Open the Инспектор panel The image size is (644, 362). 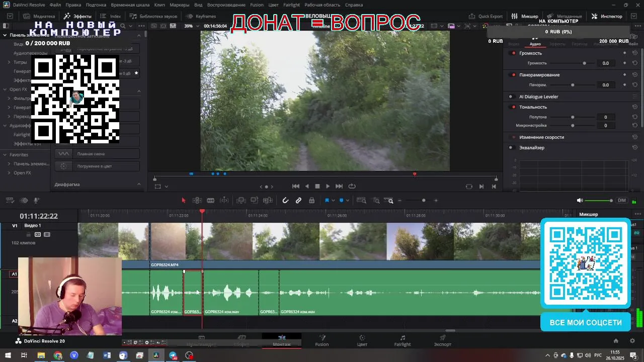click(x=607, y=16)
